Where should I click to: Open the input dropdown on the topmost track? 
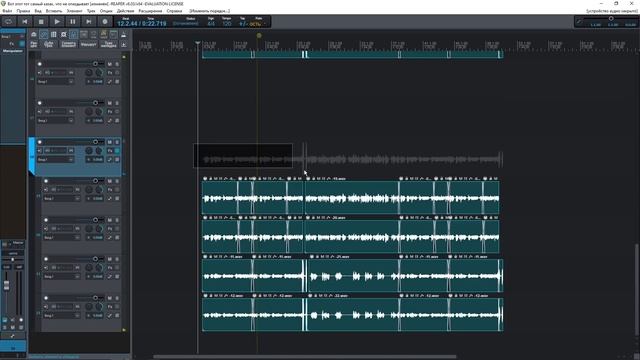[56, 82]
